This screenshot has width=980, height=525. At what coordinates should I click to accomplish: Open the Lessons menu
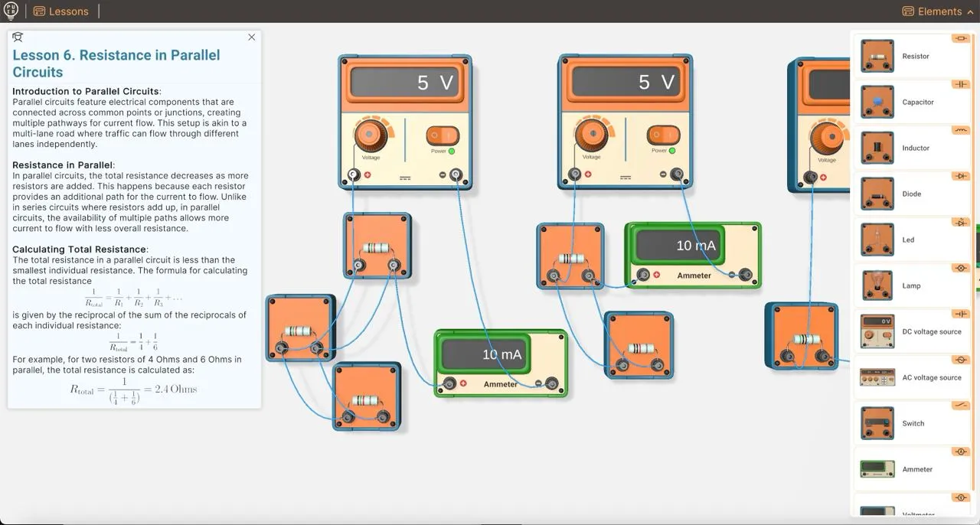61,11
